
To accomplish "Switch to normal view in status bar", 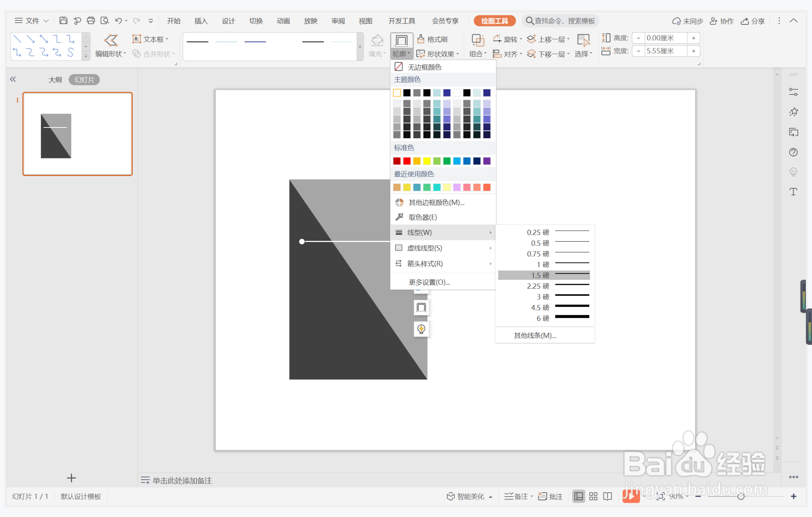I will 578,496.
